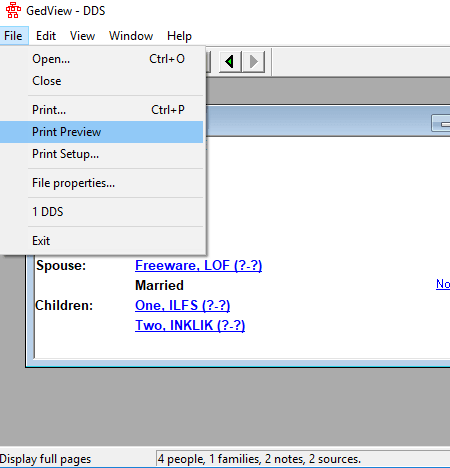Click the grey forward arrow toolbar button
The height and width of the screenshot is (468, 450).
[x=253, y=62]
